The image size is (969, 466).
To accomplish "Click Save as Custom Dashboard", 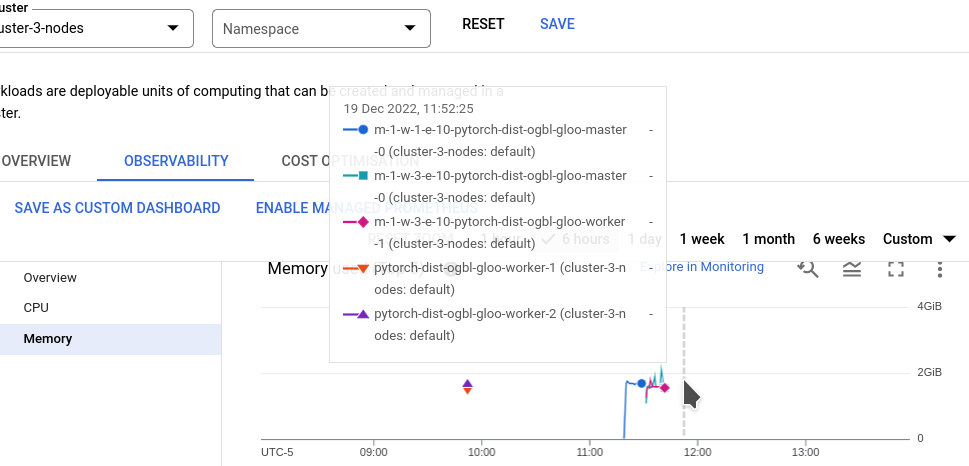I will point(117,208).
